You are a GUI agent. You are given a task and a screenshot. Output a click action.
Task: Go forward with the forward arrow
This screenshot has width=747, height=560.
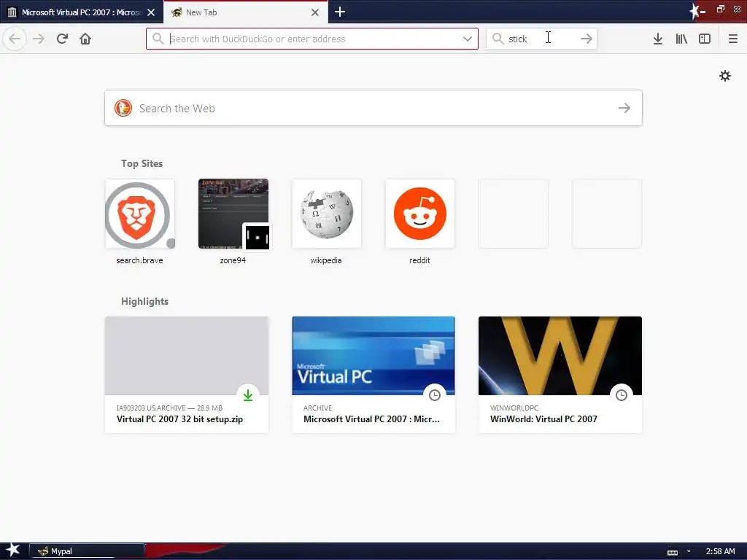click(39, 39)
